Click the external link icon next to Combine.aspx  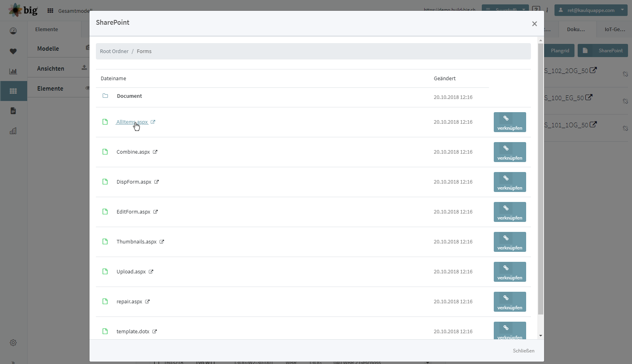click(x=155, y=152)
